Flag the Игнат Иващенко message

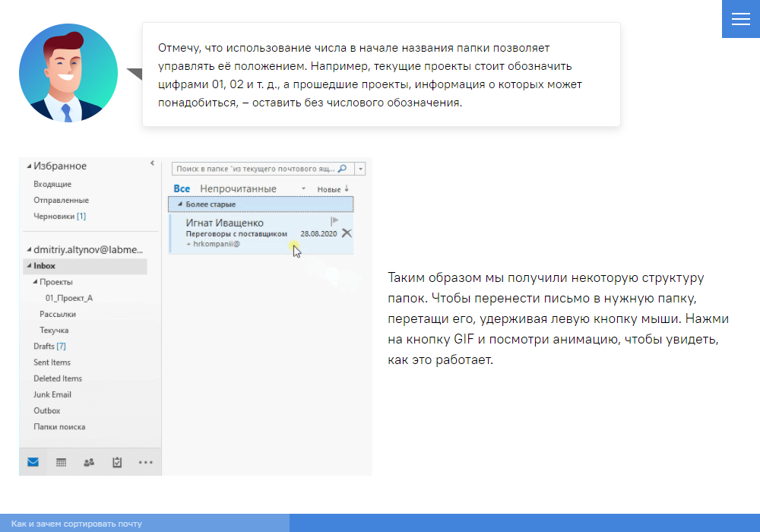(334, 221)
